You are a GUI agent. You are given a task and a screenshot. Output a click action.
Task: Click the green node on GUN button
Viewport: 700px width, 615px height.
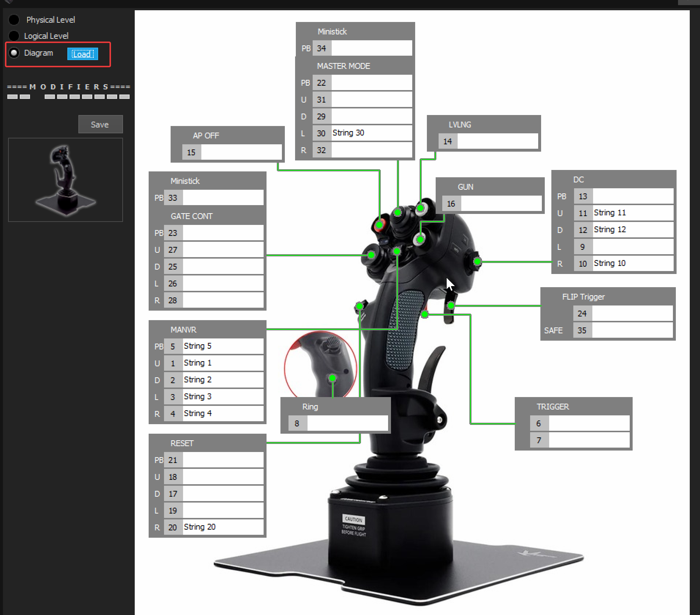coord(420,240)
